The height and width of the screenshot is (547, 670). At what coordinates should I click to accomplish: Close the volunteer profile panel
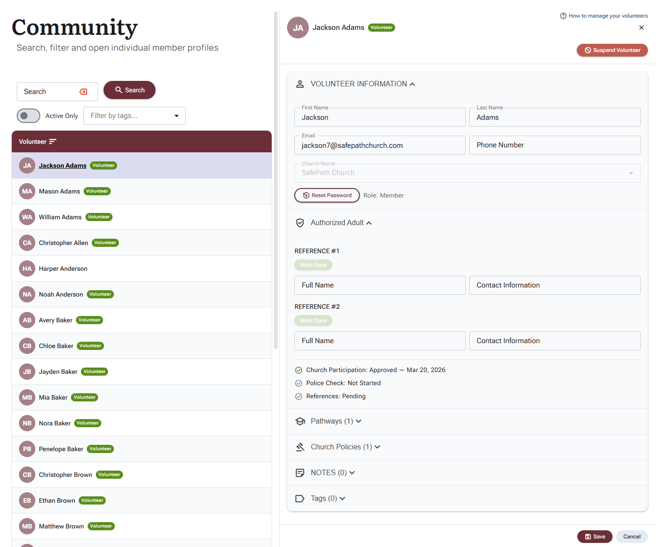[641, 28]
